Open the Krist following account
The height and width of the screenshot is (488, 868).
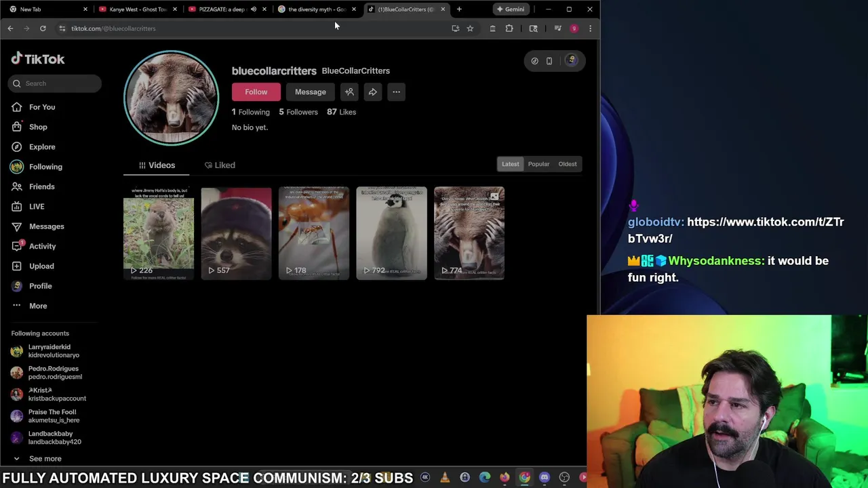click(47, 394)
